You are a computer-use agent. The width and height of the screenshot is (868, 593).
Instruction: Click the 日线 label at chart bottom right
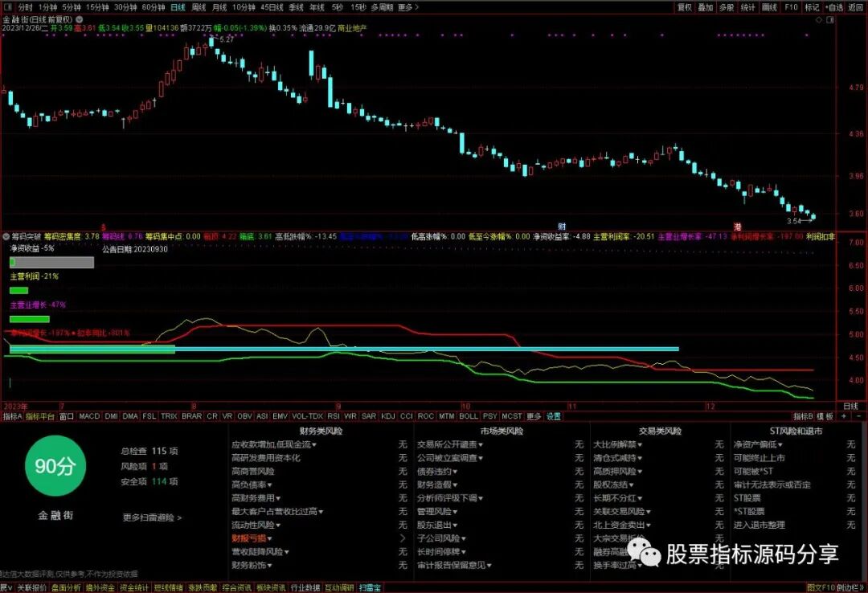coord(851,407)
